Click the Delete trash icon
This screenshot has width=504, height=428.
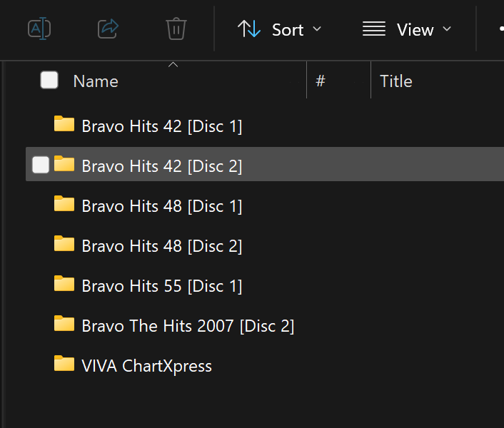[176, 29]
